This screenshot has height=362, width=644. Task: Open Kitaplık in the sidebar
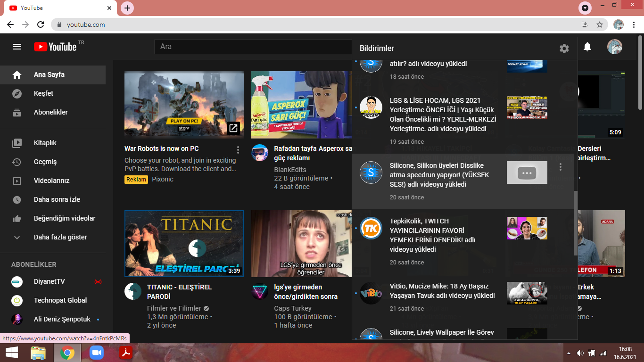(53, 143)
